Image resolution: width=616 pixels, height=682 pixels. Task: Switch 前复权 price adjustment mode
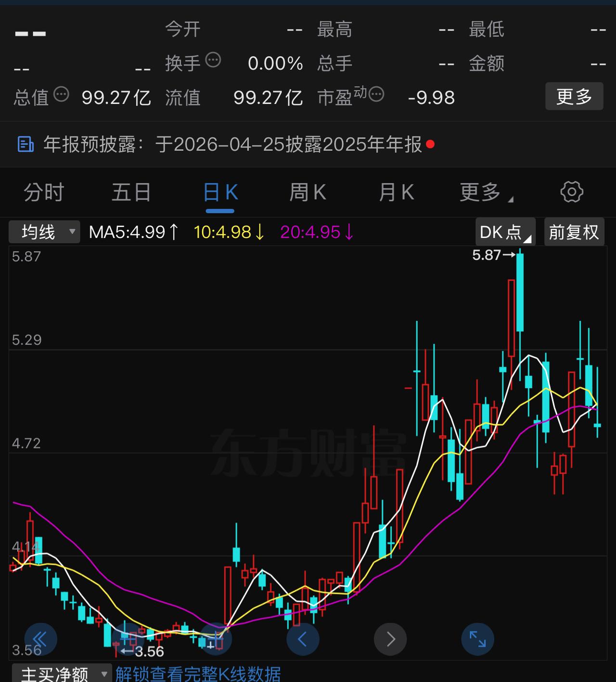coord(574,232)
